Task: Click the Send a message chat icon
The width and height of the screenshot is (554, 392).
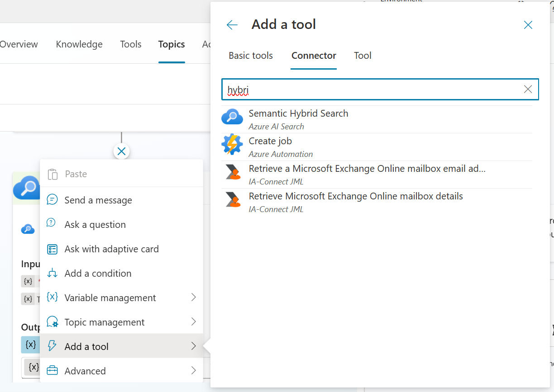Action: [53, 200]
